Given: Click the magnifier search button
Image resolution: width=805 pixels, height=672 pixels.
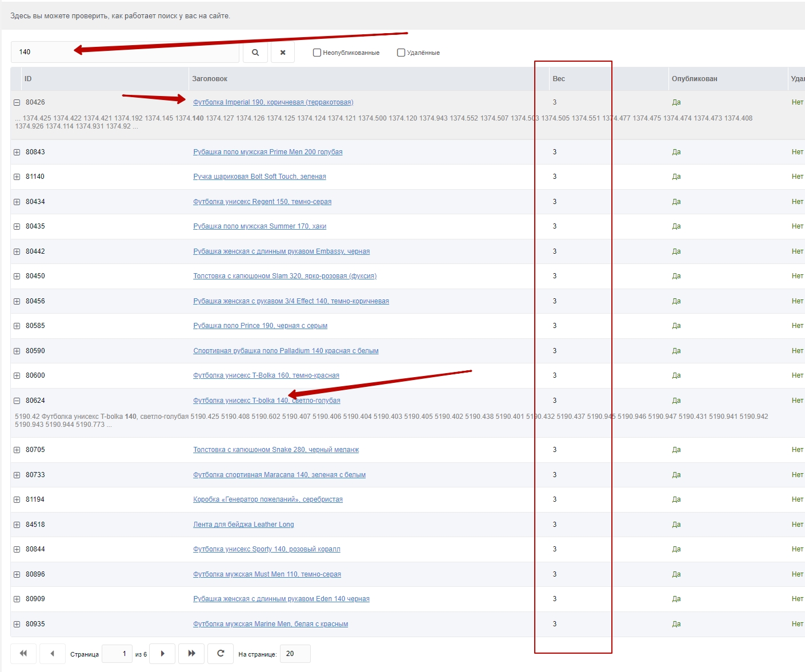Looking at the screenshot, I should [x=255, y=52].
